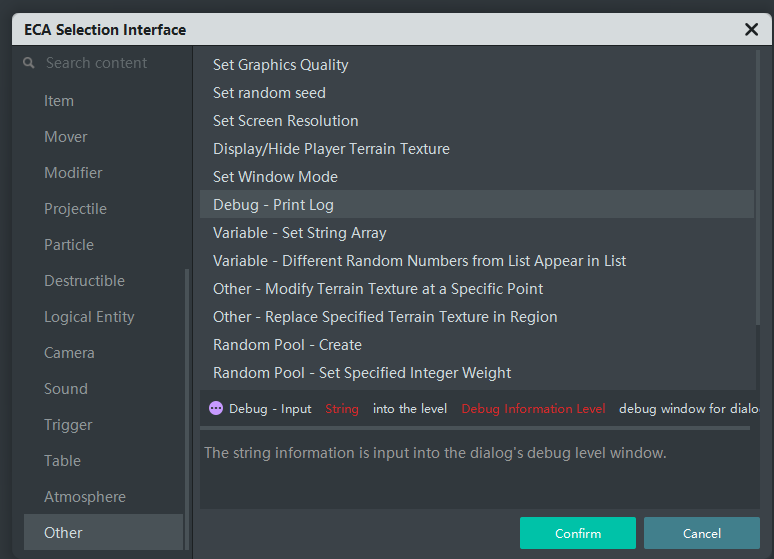Image resolution: width=774 pixels, height=559 pixels.
Task: Pick the Set Window Mode entry
Action: [276, 177]
